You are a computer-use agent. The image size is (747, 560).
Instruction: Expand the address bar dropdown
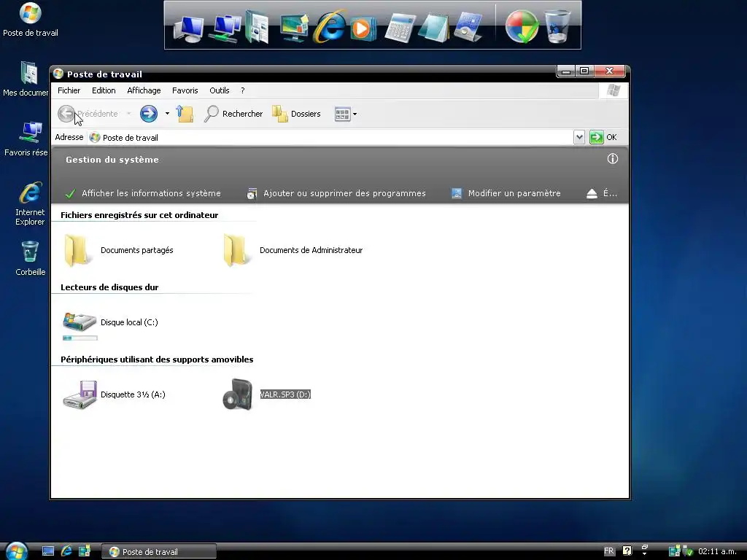(x=578, y=137)
